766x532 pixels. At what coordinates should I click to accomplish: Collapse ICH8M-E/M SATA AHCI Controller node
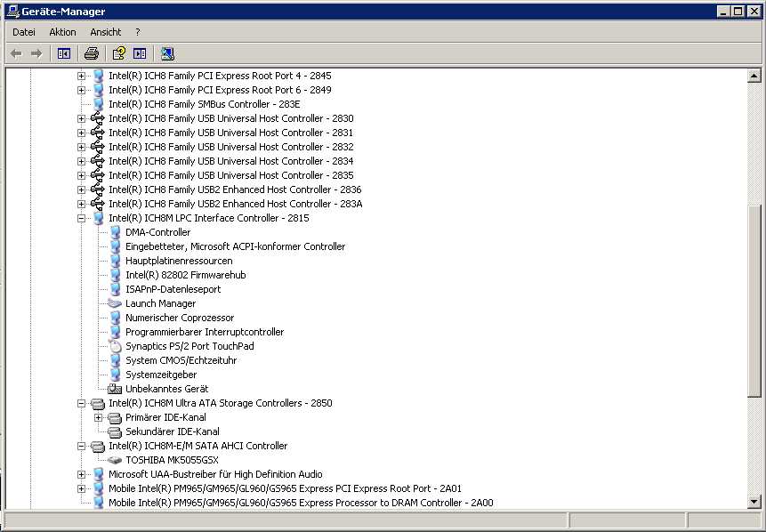pos(82,446)
